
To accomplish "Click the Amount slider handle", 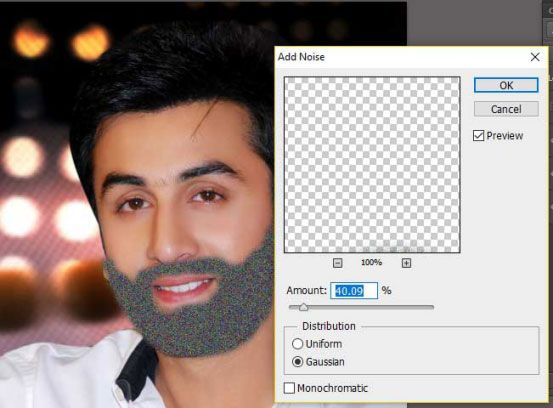I will tap(303, 307).
